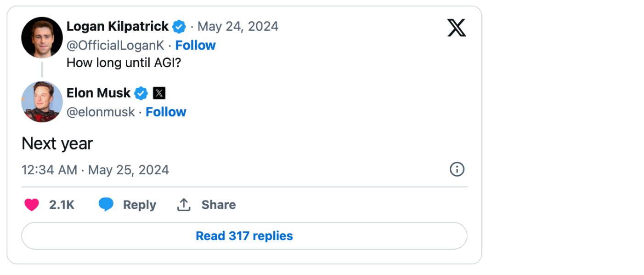Click the X affiliation badge beside Elon Musk
This screenshot has height=275, width=644.
pos(159,93)
